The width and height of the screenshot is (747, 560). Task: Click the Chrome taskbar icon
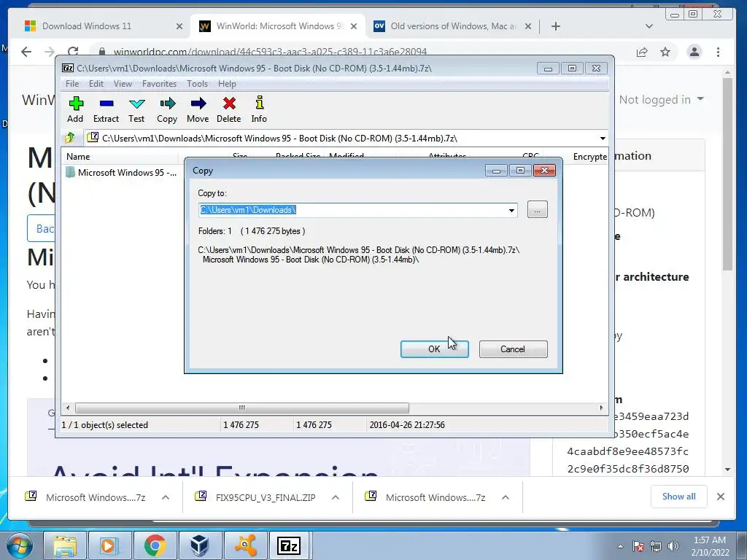(x=155, y=545)
